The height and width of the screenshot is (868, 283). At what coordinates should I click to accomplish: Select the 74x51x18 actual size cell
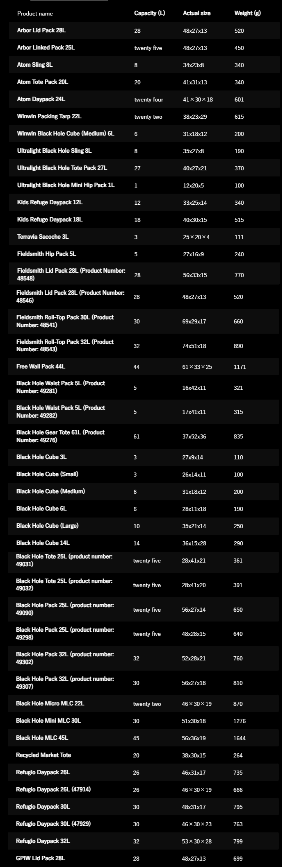click(194, 346)
